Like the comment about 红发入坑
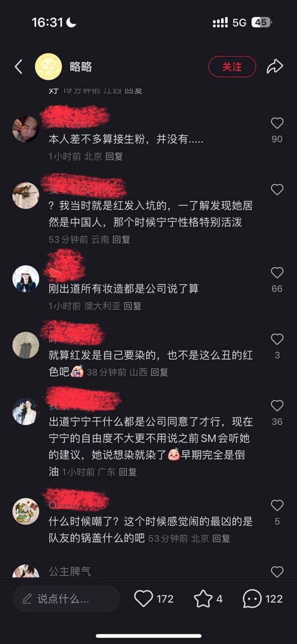 tap(277, 190)
